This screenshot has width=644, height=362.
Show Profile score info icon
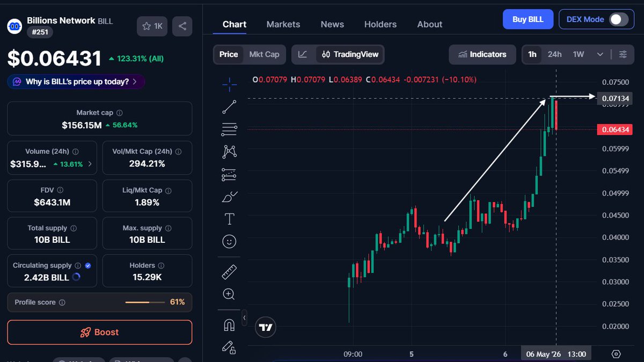click(62, 302)
